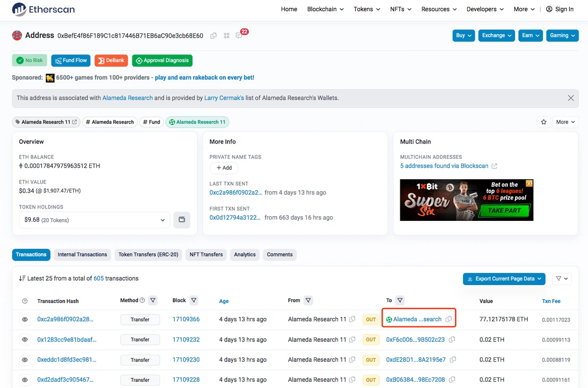Dismiss the Alameda Research notice banner
The height and width of the screenshot is (388, 588).
point(570,98)
